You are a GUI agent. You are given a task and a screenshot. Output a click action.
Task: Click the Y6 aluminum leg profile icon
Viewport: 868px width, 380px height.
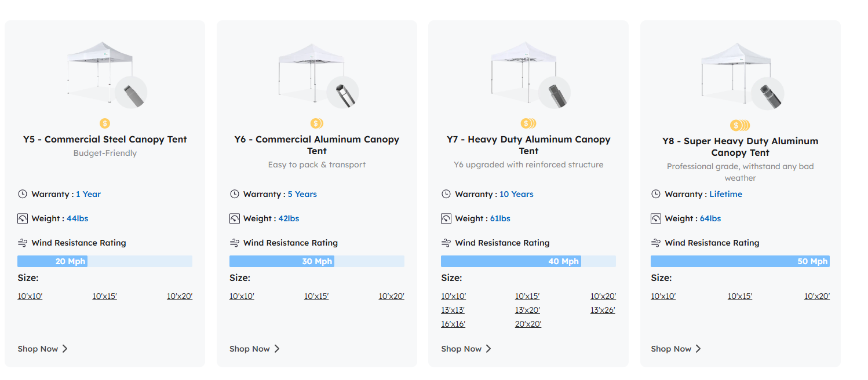coord(342,93)
